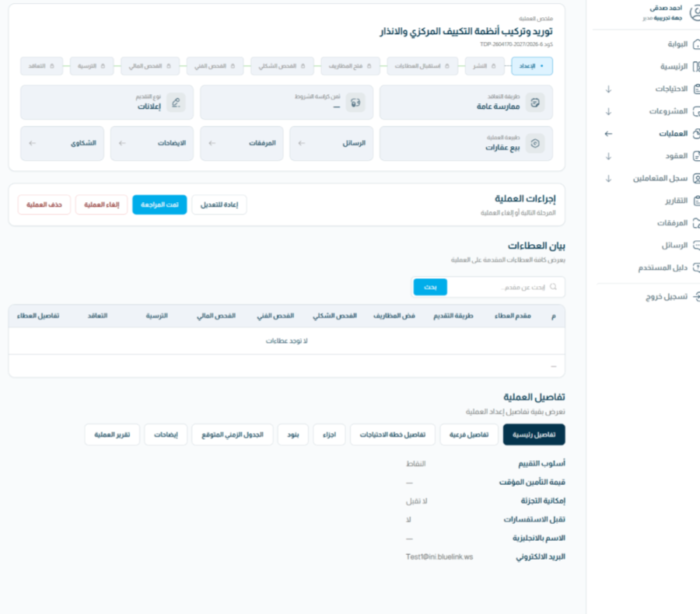Open the بنود tab
The width and height of the screenshot is (700, 614).
tap(293, 434)
